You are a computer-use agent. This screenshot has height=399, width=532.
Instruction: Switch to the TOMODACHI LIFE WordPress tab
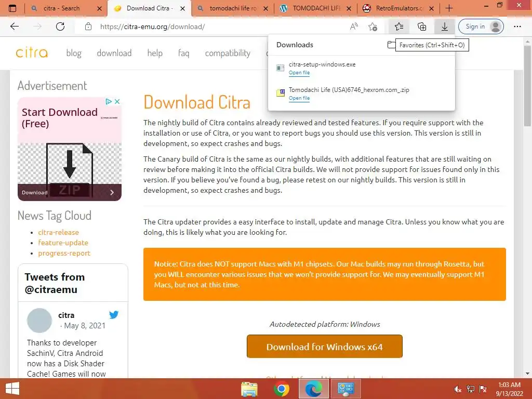[x=316, y=8]
